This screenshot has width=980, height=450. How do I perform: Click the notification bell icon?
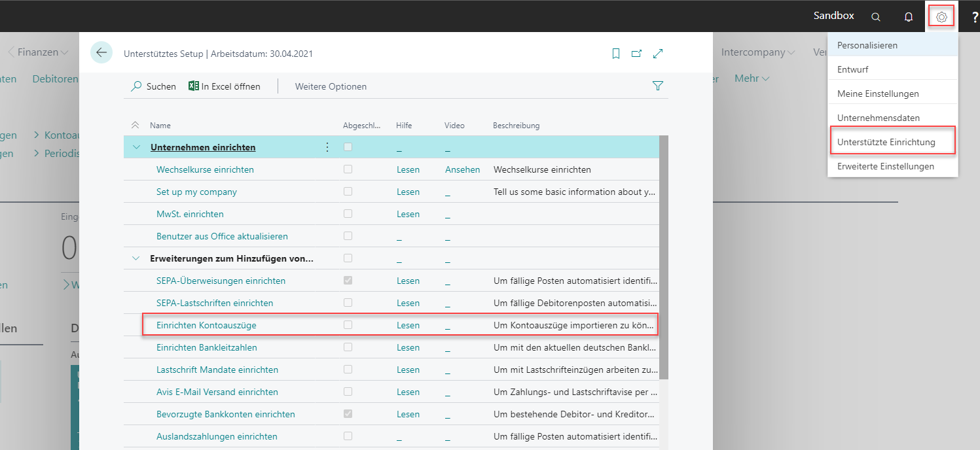pos(909,16)
